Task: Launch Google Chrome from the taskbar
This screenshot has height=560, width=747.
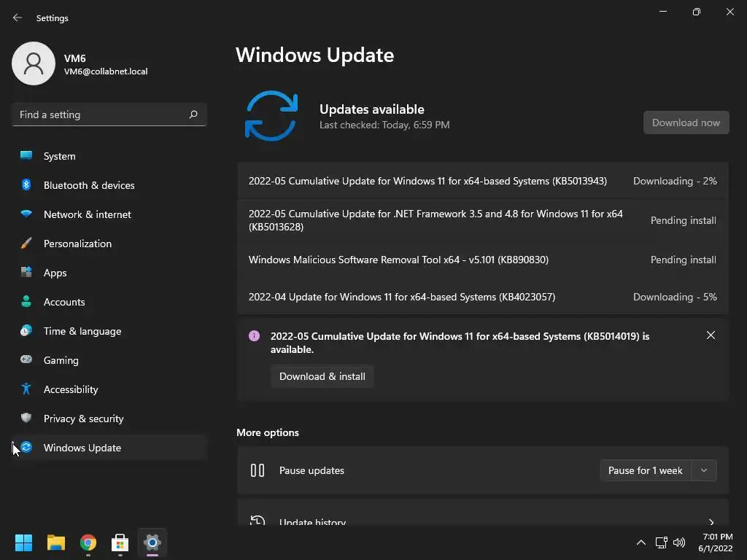Action: point(88,542)
